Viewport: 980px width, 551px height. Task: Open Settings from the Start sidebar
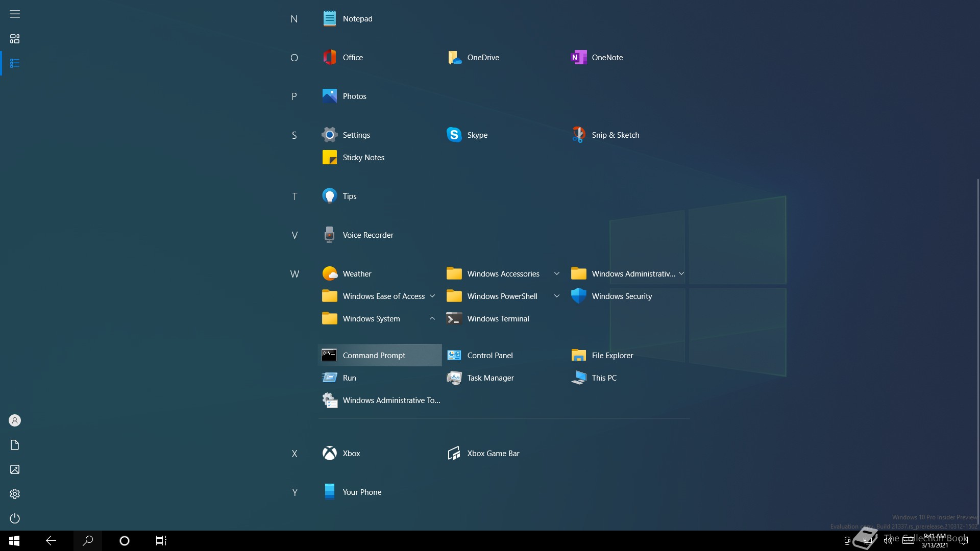point(15,494)
